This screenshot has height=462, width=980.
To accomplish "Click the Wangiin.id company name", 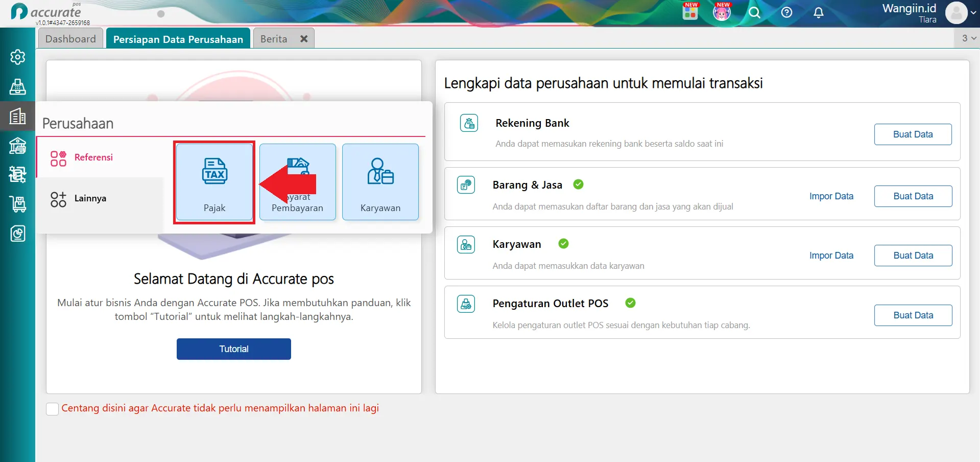I will [909, 8].
